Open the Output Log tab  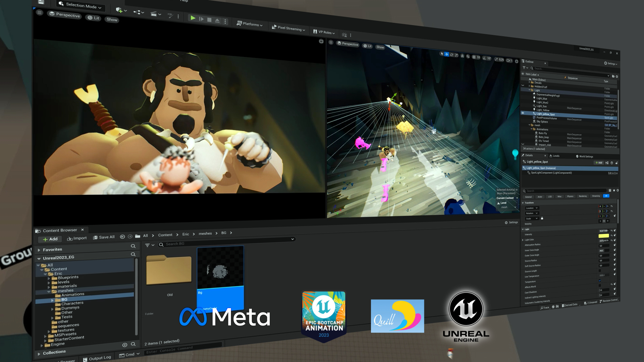tap(97, 358)
